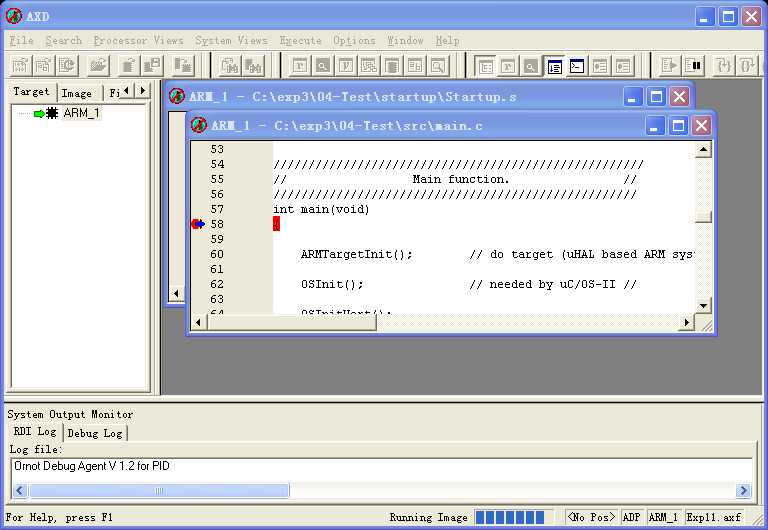Open the Processor Registers view icon

tap(300, 65)
